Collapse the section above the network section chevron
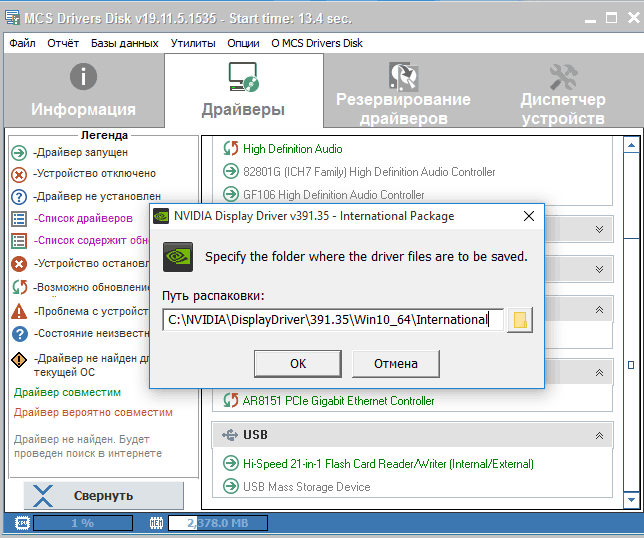 (599, 310)
